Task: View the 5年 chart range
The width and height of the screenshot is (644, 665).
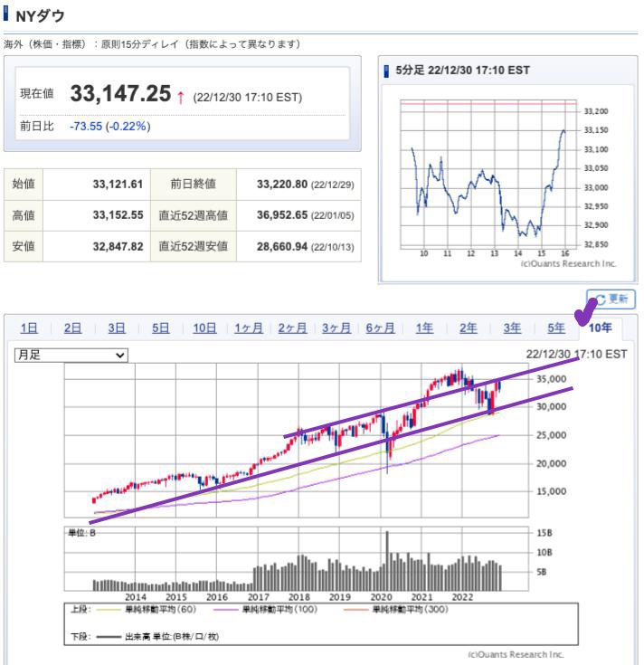Action: pos(556,328)
